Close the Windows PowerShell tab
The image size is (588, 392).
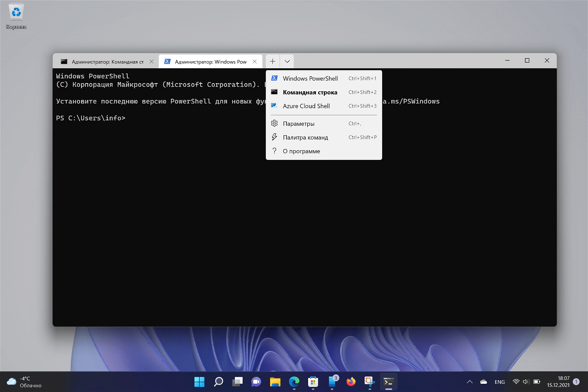tap(255, 62)
